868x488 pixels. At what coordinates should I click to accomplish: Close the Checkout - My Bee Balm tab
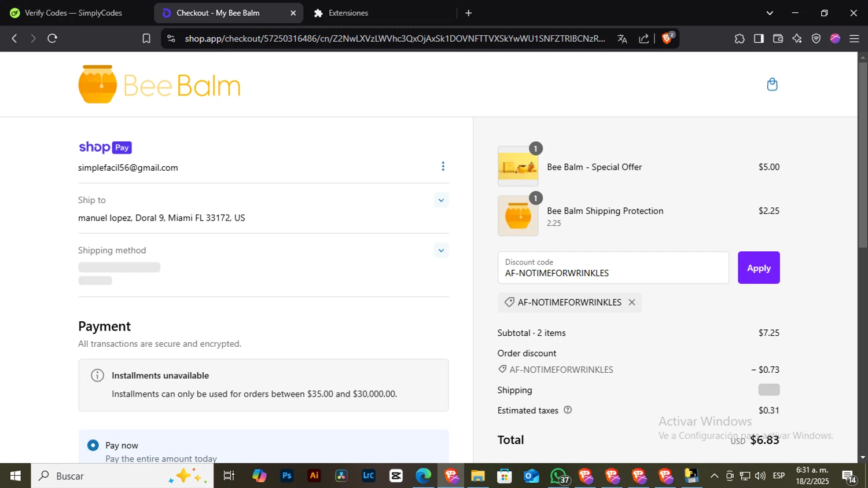(293, 13)
